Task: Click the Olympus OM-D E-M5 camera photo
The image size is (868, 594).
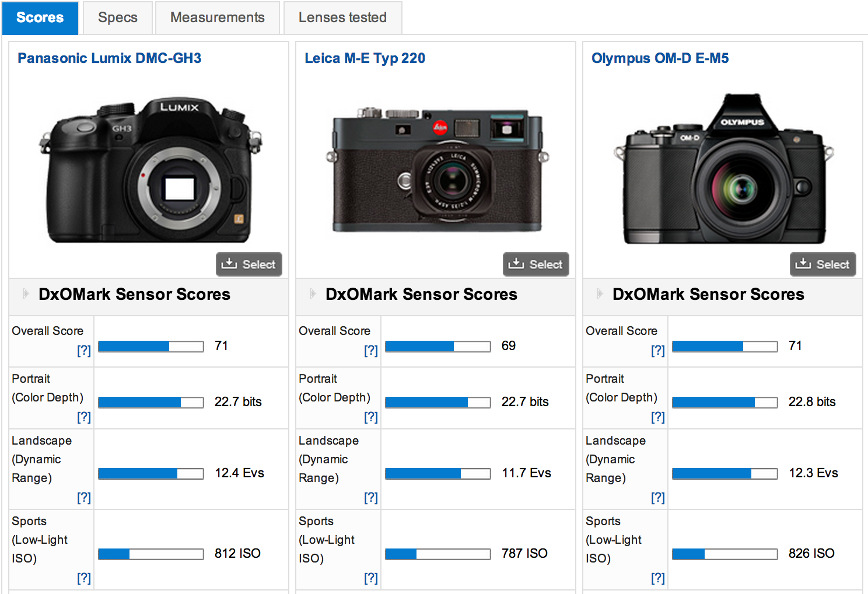Action: (724, 168)
